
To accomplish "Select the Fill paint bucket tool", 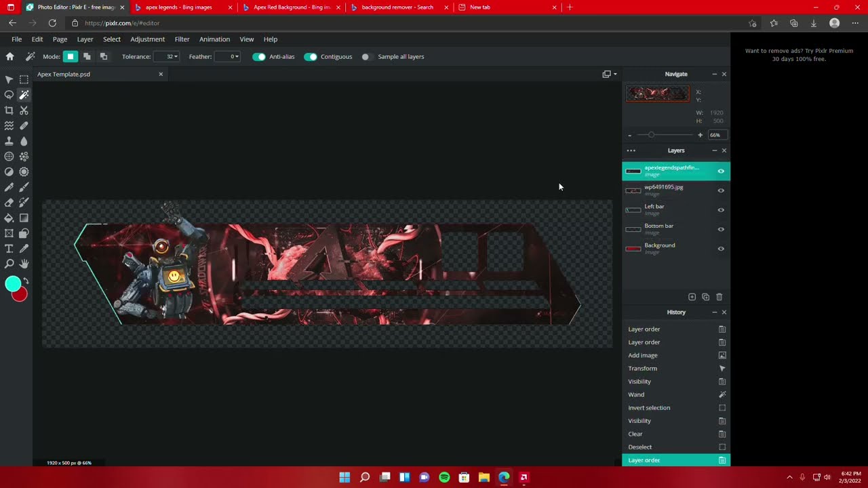I will tap(9, 218).
